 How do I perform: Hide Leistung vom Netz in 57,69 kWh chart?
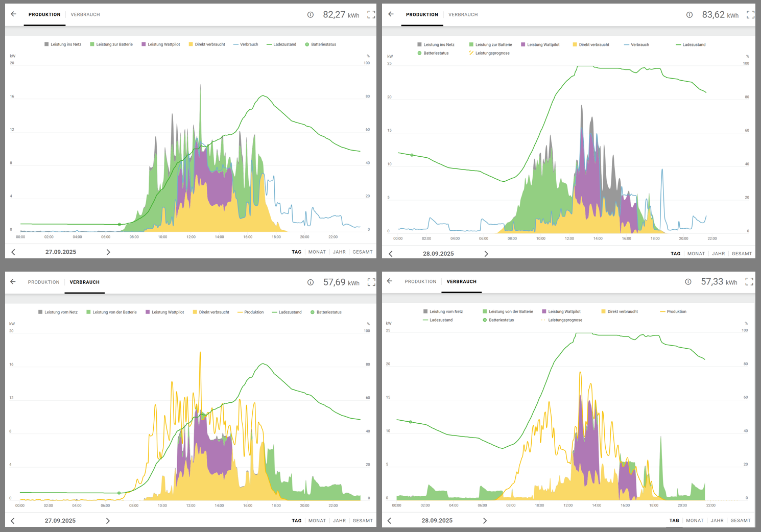[x=58, y=312]
